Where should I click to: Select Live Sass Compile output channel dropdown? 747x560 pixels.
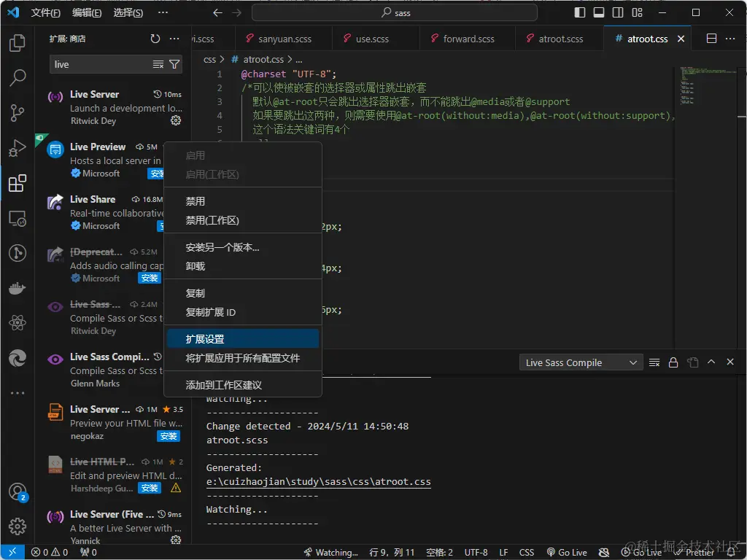[581, 362]
